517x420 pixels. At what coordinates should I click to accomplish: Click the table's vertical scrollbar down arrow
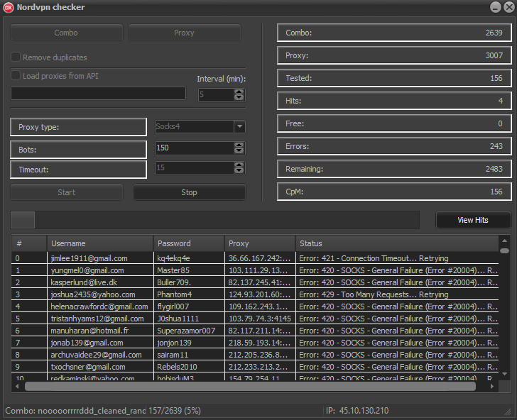pyautogui.click(x=504, y=374)
